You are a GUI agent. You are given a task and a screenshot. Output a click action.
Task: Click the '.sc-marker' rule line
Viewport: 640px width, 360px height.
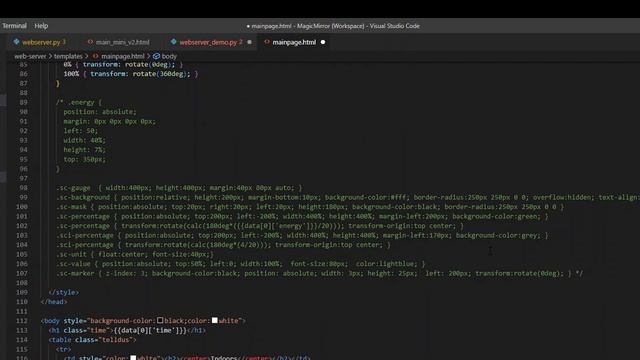pos(320,273)
